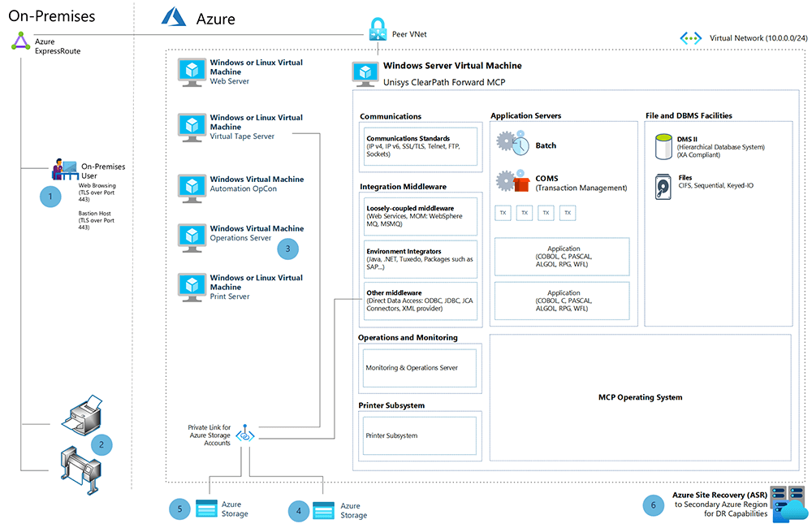Click the Print Server label
This screenshot has width=812, height=524.
(230, 297)
